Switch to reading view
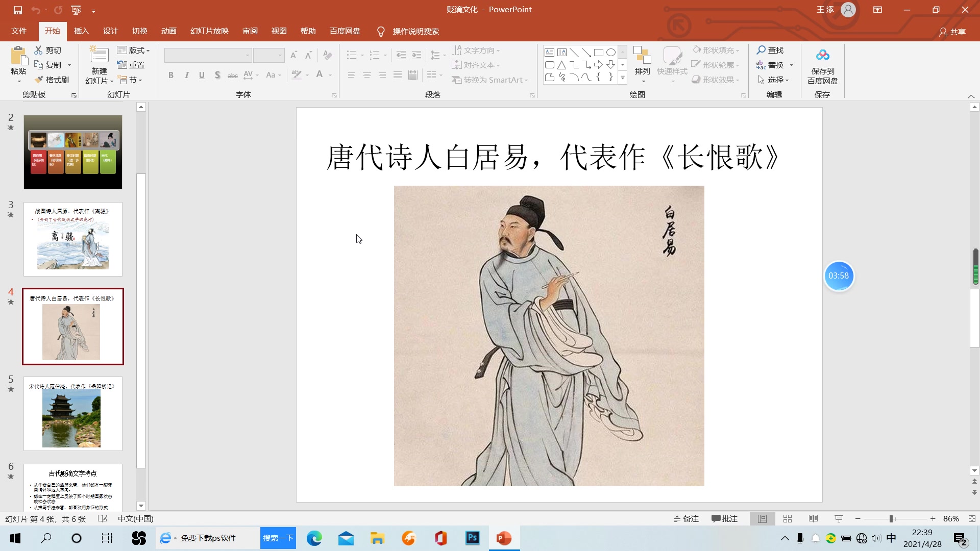980x551 pixels. point(813,518)
